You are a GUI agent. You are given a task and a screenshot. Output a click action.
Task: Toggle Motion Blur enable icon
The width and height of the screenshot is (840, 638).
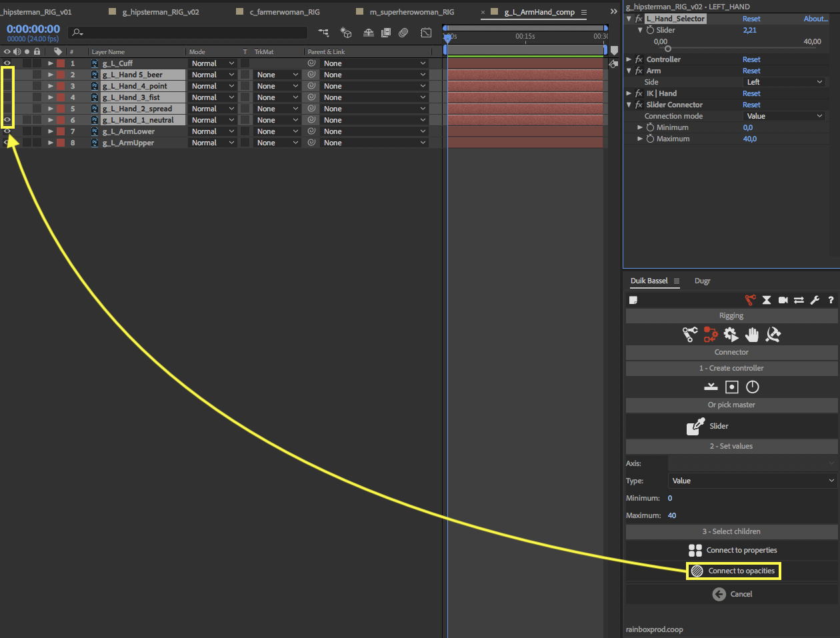pyautogui.click(x=403, y=32)
